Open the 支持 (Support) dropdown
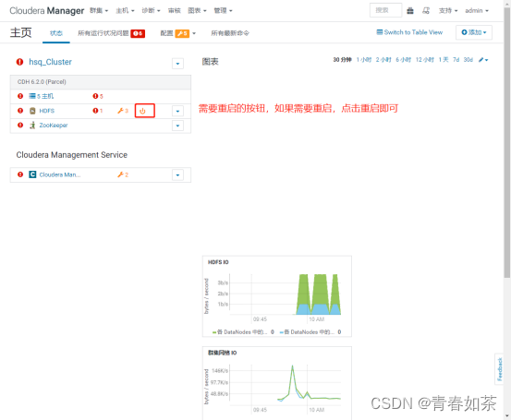The image size is (511, 420). tap(448, 11)
